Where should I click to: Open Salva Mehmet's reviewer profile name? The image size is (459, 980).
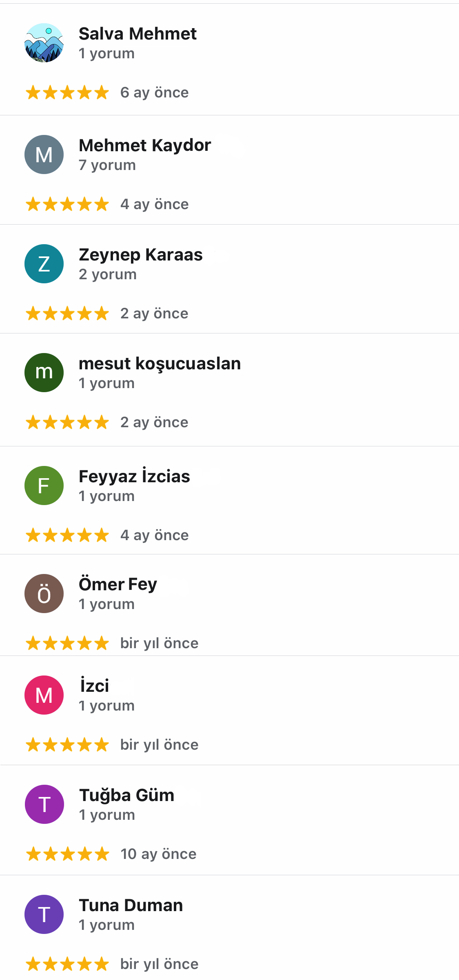click(137, 34)
